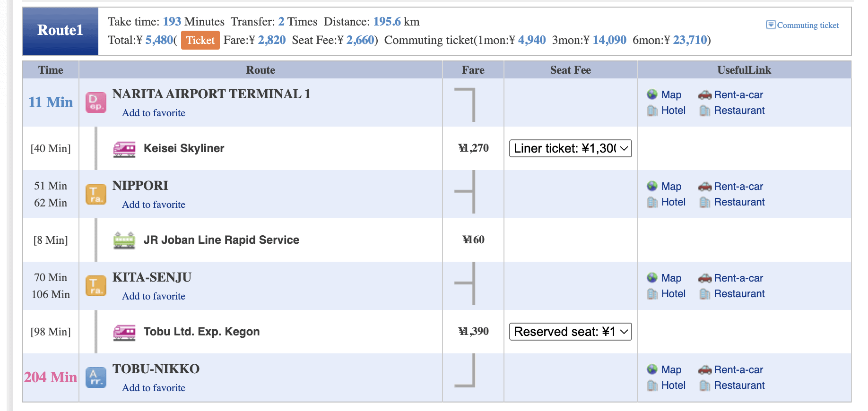Click the Route1 header label
The image size is (868, 411).
(x=61, y=31)
